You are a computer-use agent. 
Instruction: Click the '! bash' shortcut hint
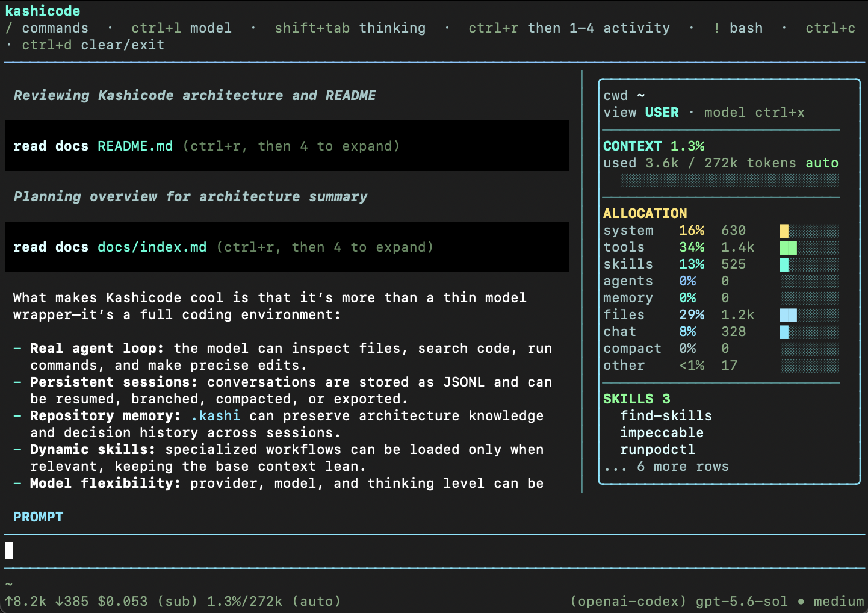coord(738,28)
